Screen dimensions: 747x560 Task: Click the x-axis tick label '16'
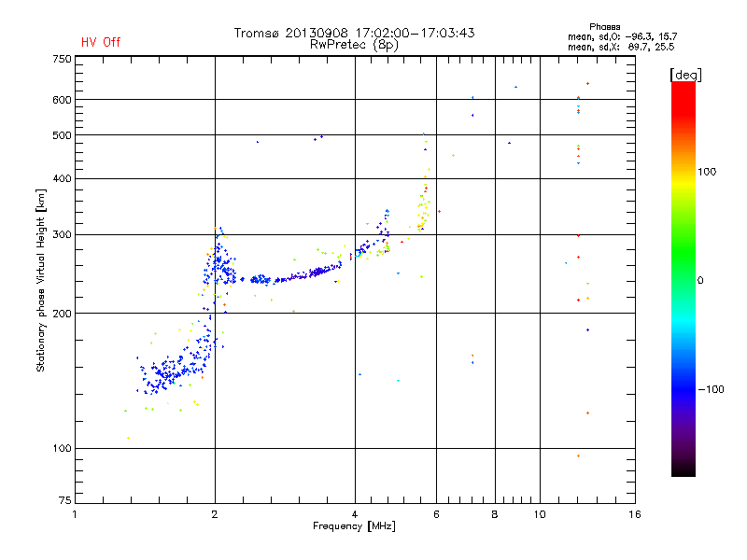[x=635, y=514]
